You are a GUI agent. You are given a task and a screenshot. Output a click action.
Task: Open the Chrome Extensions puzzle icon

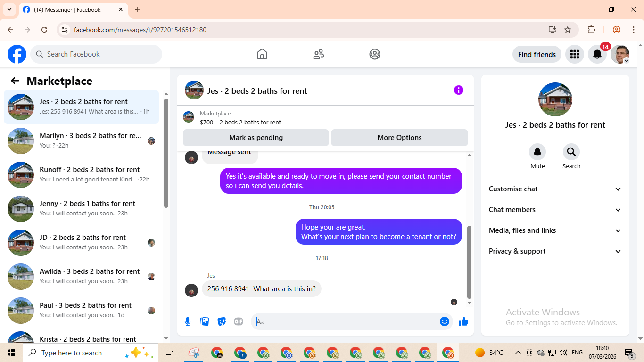[x=592, y=30]
